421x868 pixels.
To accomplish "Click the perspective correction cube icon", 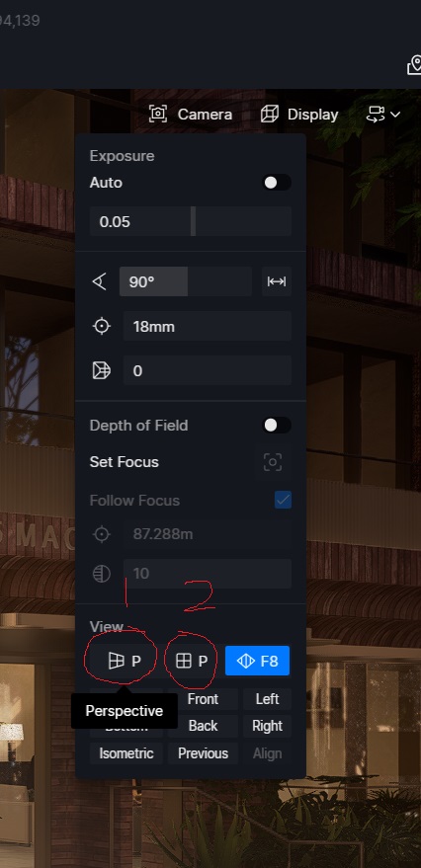I will point(102,371).
